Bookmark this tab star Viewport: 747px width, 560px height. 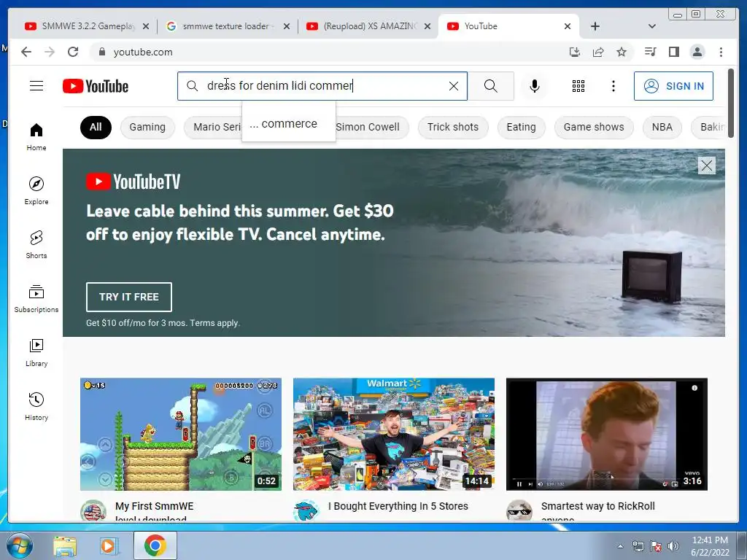point(622,52)
